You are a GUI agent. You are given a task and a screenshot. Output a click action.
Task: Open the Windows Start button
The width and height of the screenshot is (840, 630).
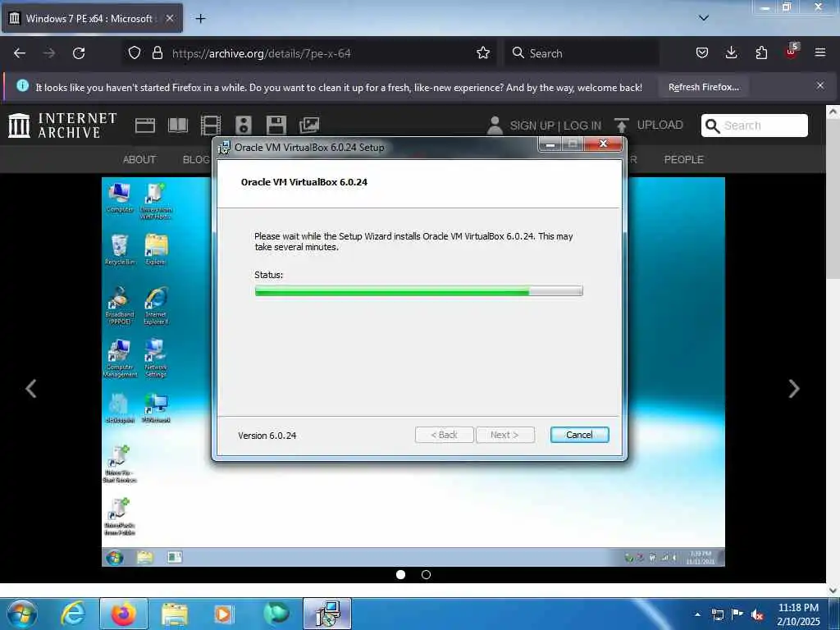pyautogui.click(x=22, y=614)
